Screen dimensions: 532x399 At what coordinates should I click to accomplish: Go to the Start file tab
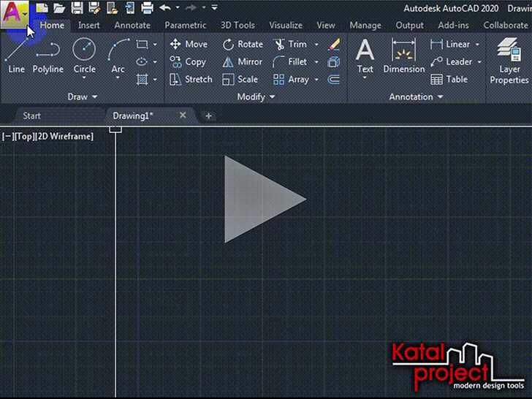click(x=31, y=116)
